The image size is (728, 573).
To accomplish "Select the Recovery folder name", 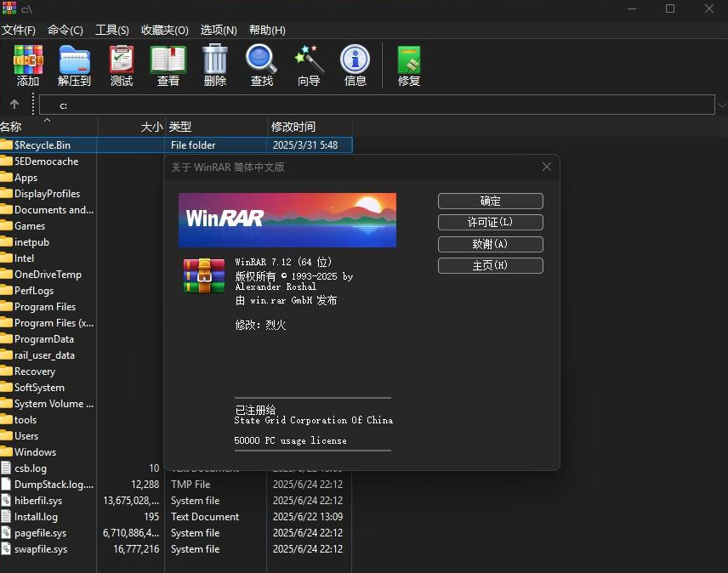I will point(35,372).
